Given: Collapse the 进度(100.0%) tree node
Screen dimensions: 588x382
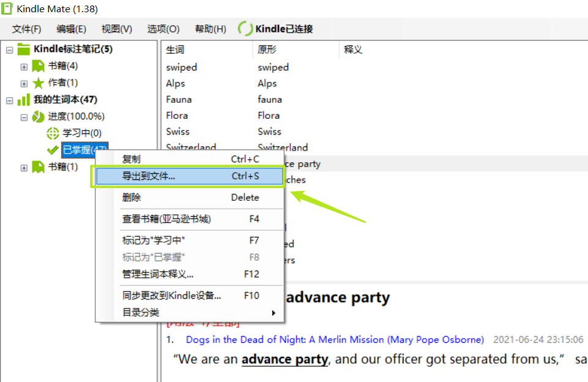Looking at the screenshot, I should (x=24, y=118).
